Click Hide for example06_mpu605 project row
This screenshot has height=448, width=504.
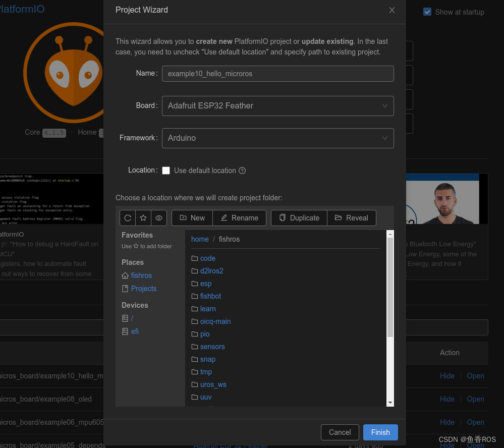point(447,422)
